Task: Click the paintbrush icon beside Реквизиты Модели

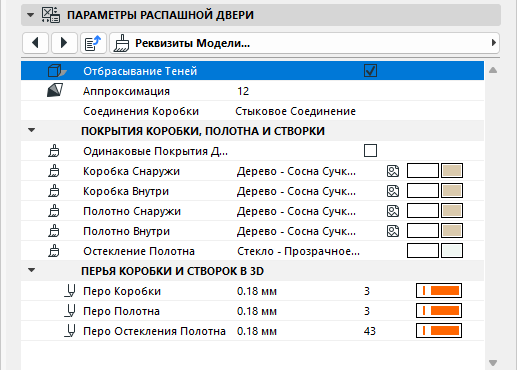Action: tap(121, 43)
